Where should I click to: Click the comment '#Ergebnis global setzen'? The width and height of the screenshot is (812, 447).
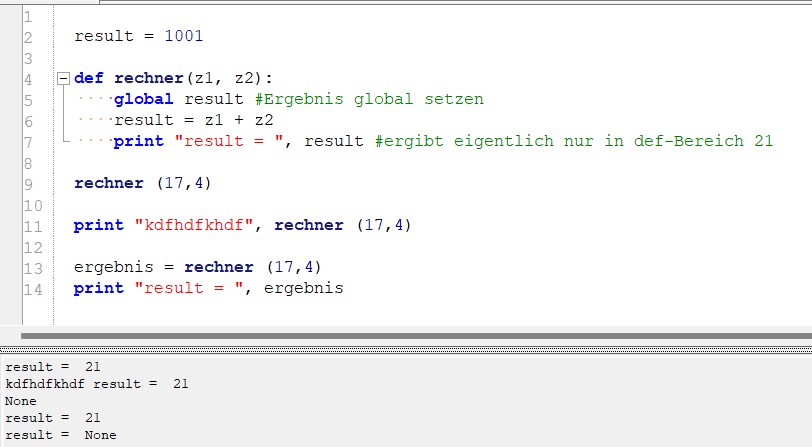click(370, 99)
